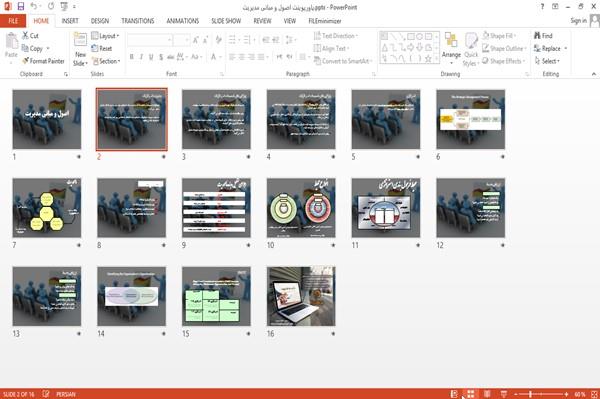Image resolution: width=600 pixels, height=399 pixels.
Task: Click zoom in plus button
Action: point(566,394)
